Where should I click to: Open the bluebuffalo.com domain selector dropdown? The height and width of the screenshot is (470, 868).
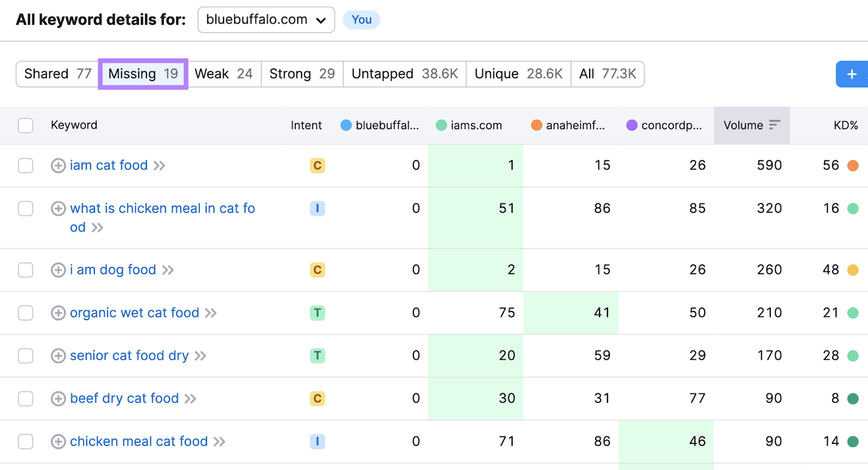(x=265, y=20)
